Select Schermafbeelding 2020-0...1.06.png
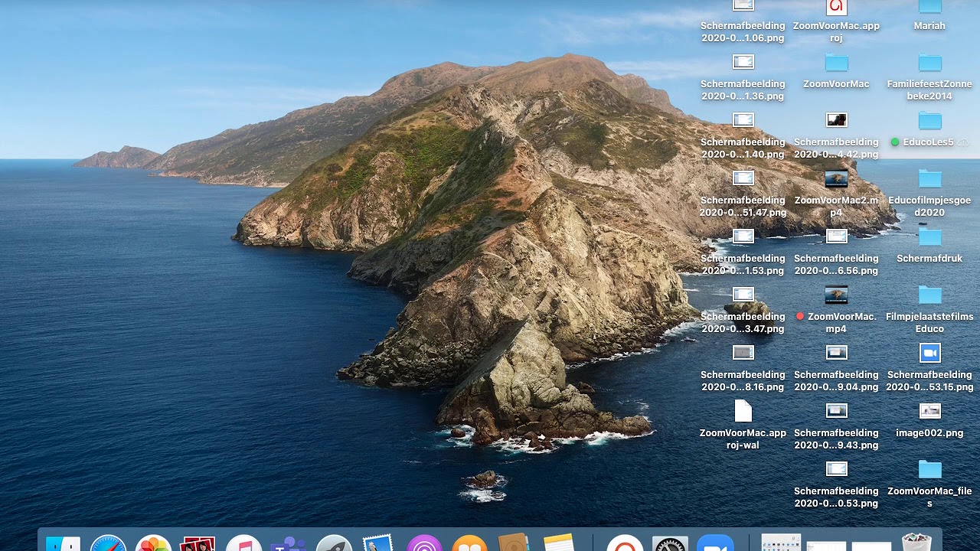Viewport: 980px width, 551px height. click(x=743, y=20)
